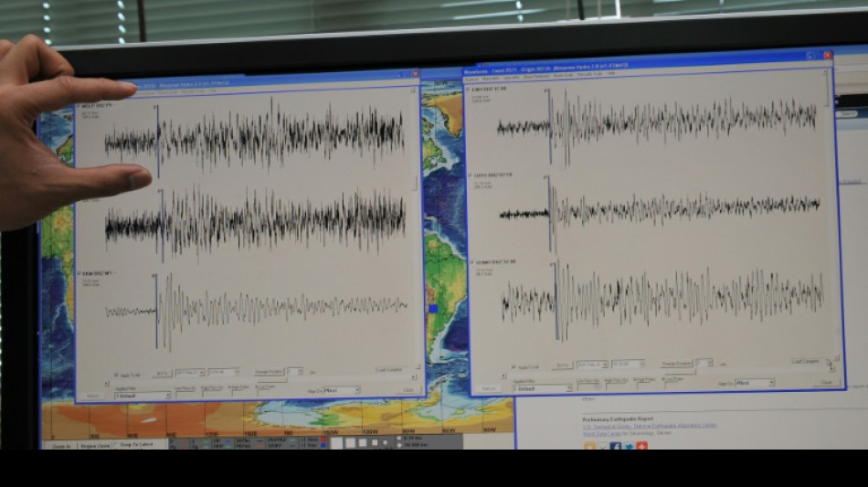Viewport: 868px width, 487px height.
Task: Close the right waveform window
Action: pyautogui.click(x=828, y=55)
